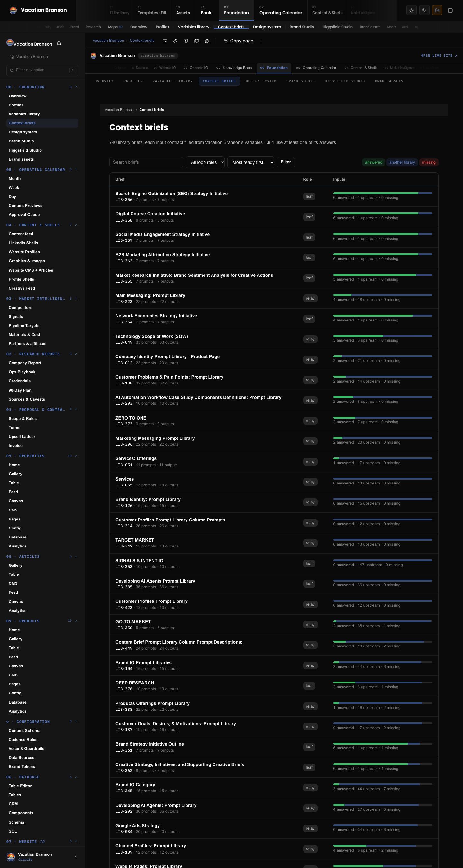Open the Most ready first sort dropdown

251,162
